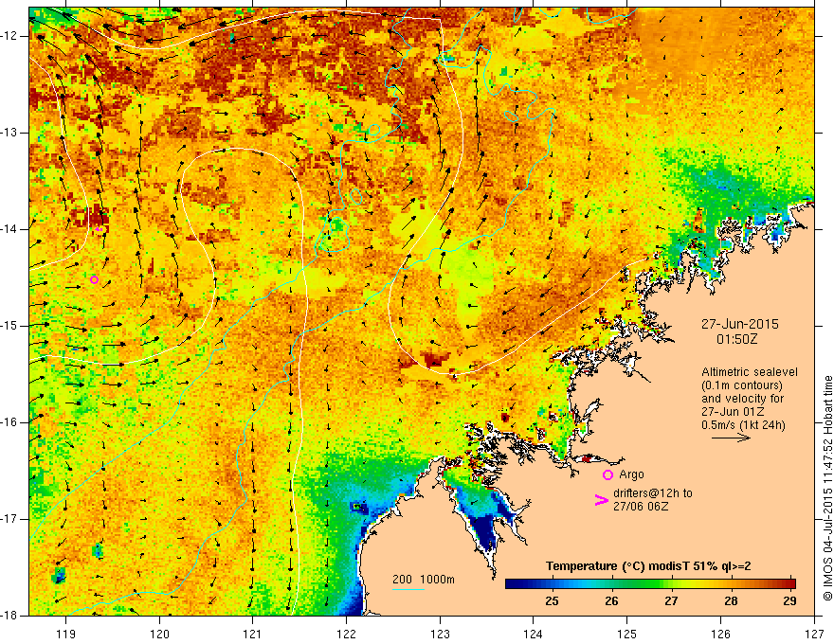Click the magenta Argo float marker on the map
The image size is (834, 644).
tap(94, 279)
